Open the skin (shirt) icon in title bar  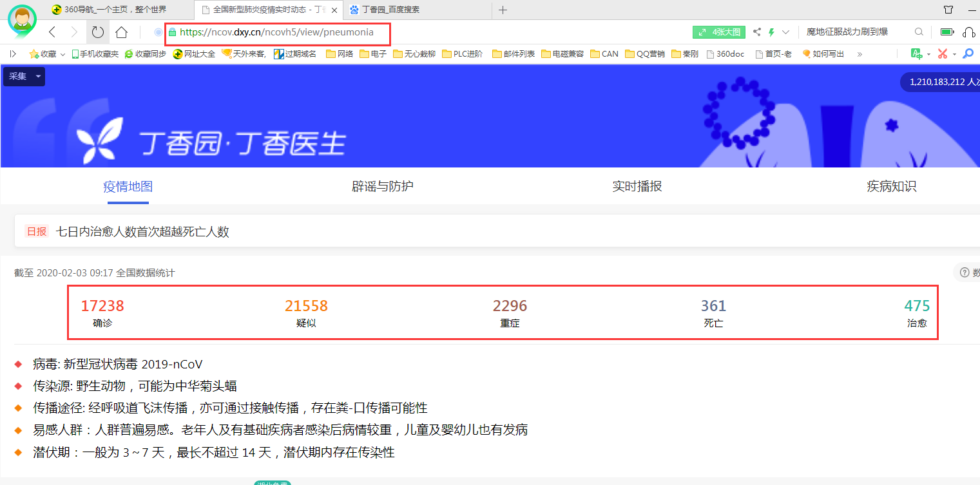tap(948, 10)
